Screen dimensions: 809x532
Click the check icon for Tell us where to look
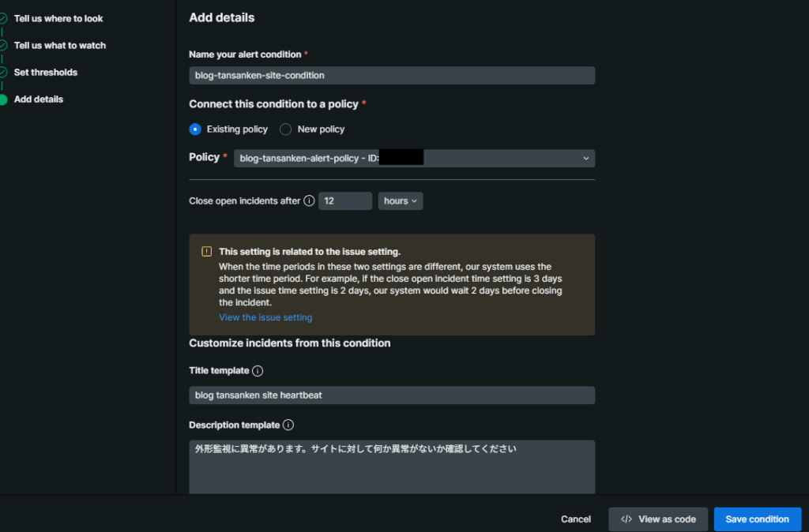click(x=3, y=19)
